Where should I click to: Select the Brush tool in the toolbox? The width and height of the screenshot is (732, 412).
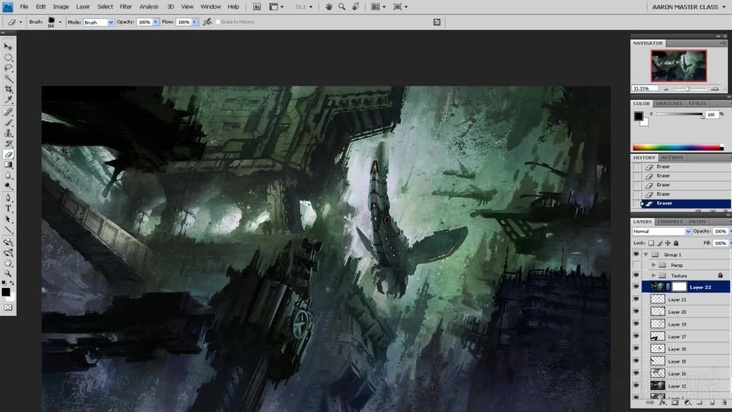[x=8, y=123]
